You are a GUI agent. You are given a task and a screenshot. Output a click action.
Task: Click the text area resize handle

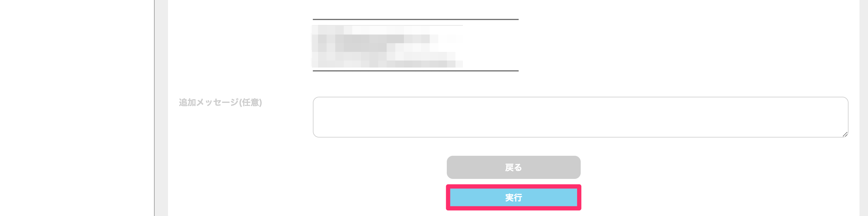click(845, 134)
